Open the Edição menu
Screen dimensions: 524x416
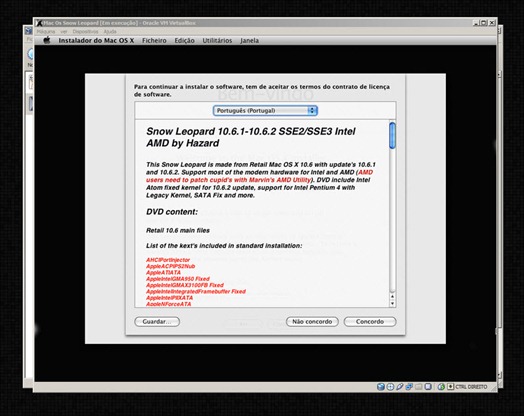[x=184, y=40]
